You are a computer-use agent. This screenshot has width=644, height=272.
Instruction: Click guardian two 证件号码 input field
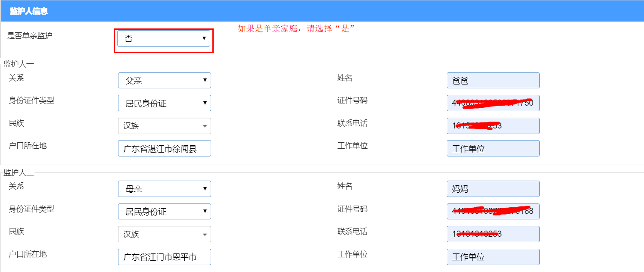pos(493,212)
